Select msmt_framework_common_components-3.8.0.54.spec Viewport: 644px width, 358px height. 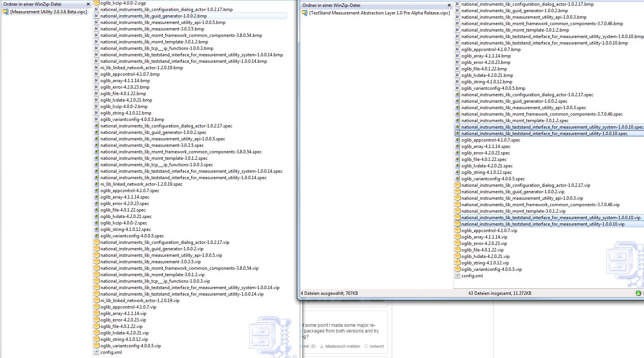coord(181,152)
